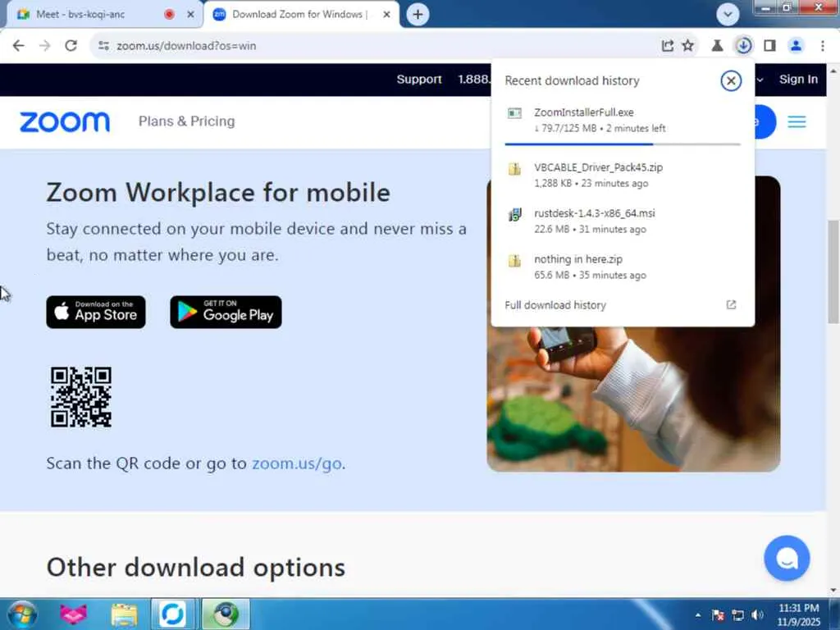Open rustdesk-1.4.3-x86_64.msi download
Image resolution: width=840 pixels, height=630 pixels.
click(623, 221)
